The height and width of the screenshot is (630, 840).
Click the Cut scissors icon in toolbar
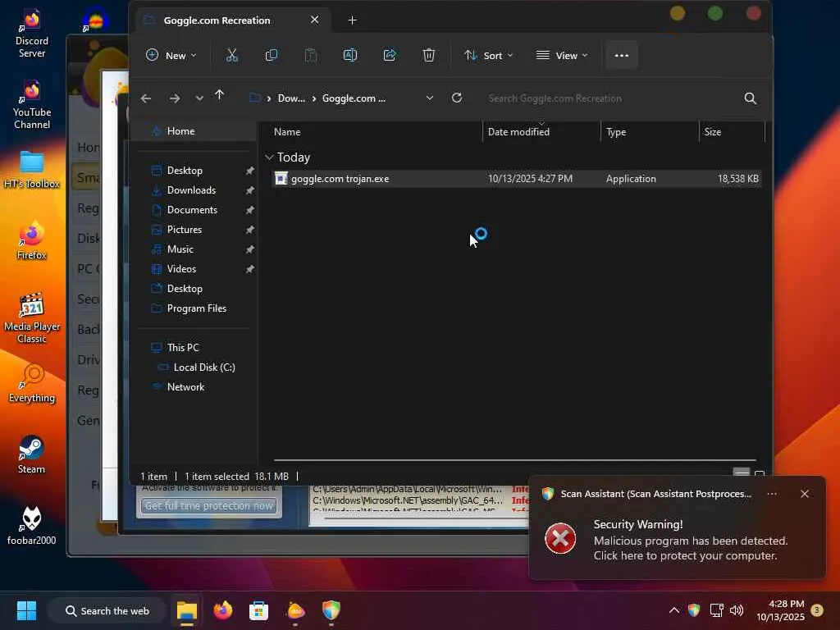[x=231, y=55]
